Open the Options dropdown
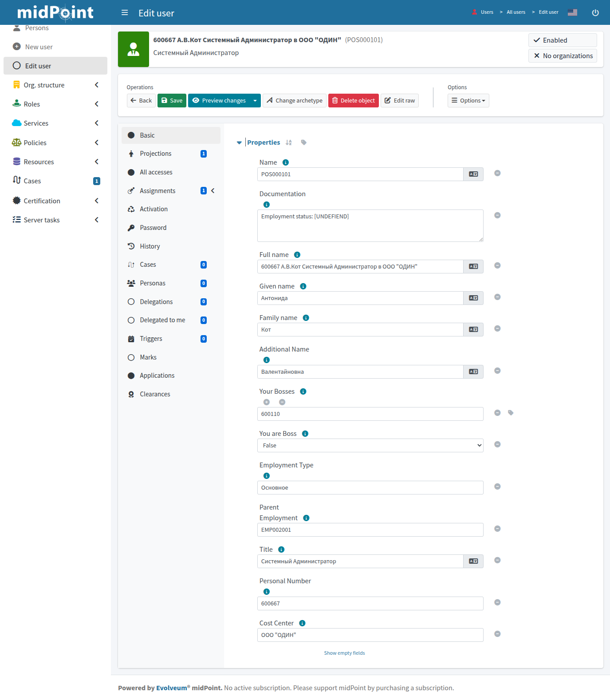 tap(468, 101)
